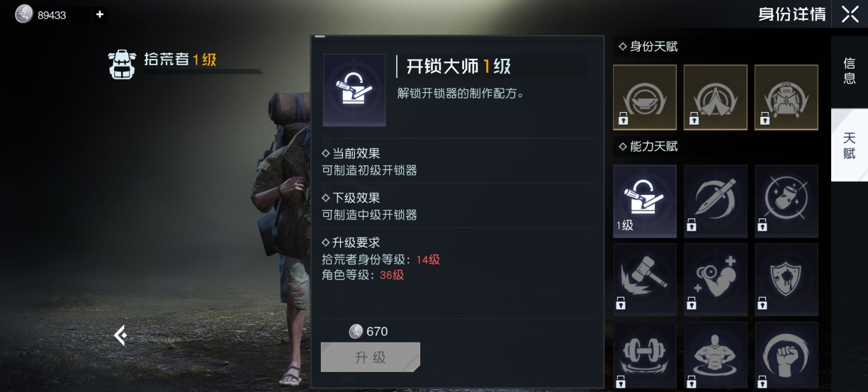This screenshot has width=868, height=392.
Task: Add currency with the plus button
Action: [99, 14]
